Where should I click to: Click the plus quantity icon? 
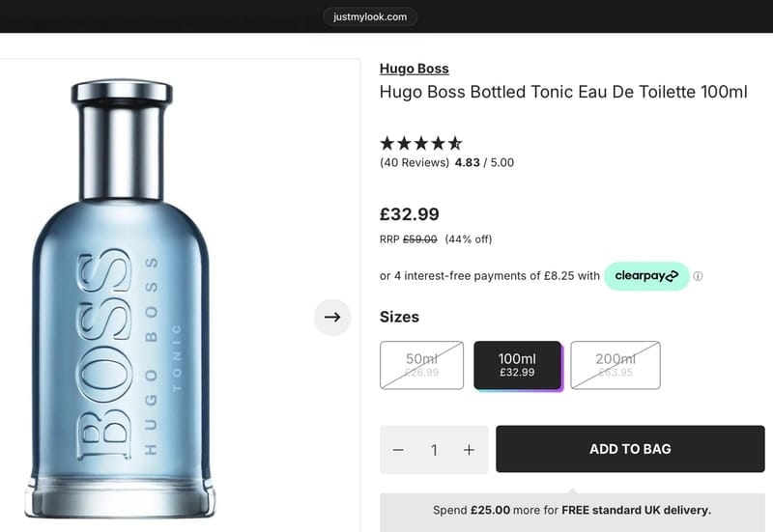tap(469, 450)
